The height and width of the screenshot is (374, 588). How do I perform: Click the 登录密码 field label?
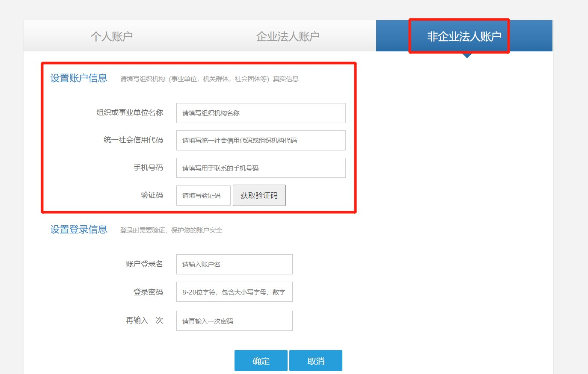(x=148, y=292)
